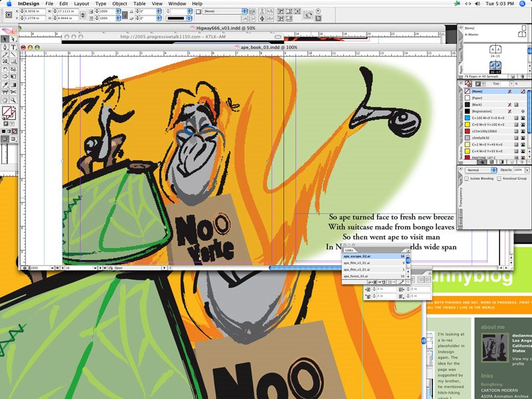532x399 pixels.
Task: Select the Pen tool
Action: tap(5, 47)
